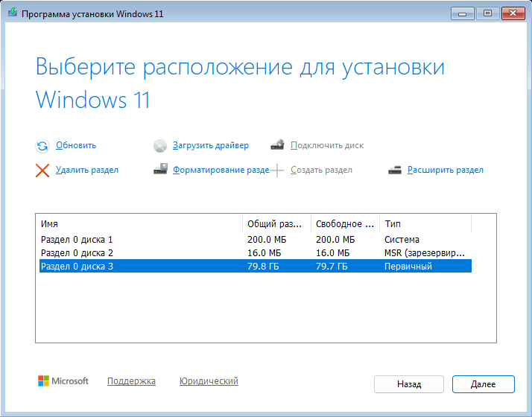Close the Windows 11 setup window
Image resolution: width=532 pixels, height=417 pixels.
pyautogui.click(x=513, y=13)
